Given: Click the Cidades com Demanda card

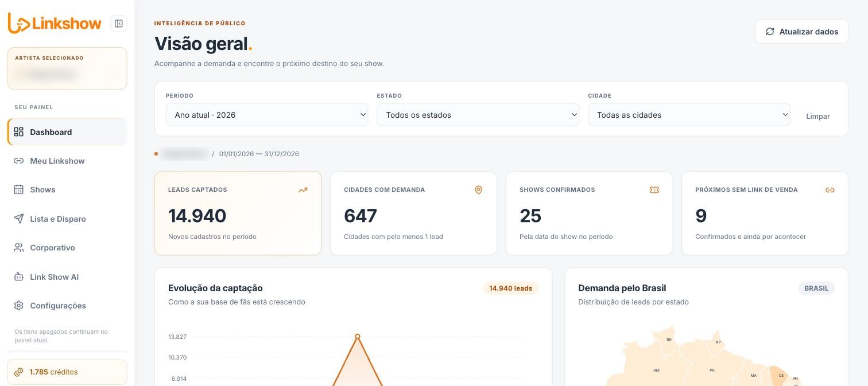Looking at the screenshot, I should pos(413,213).
